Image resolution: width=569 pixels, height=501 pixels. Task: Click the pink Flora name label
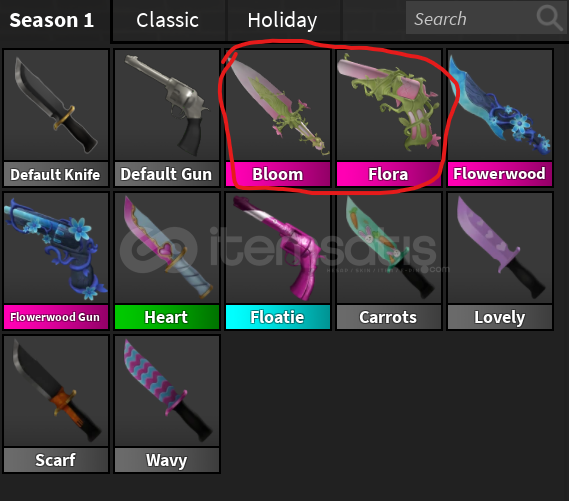389,174
